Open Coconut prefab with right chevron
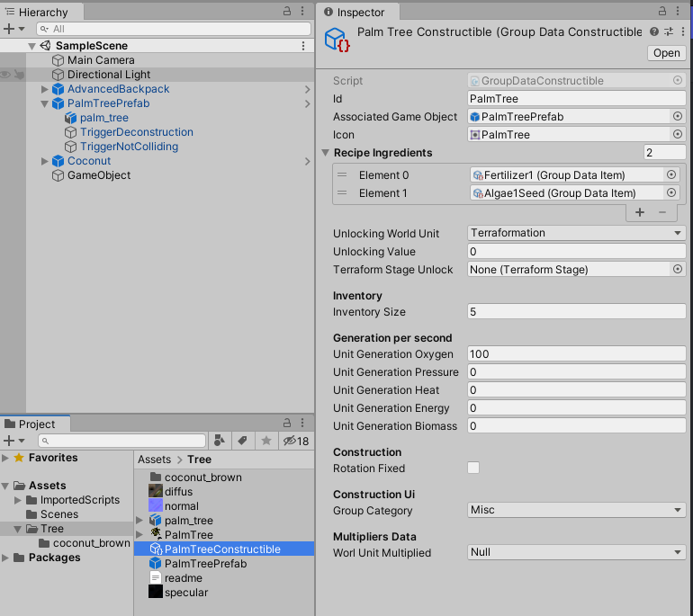The image size is (693, 616). tap(307, 161)
